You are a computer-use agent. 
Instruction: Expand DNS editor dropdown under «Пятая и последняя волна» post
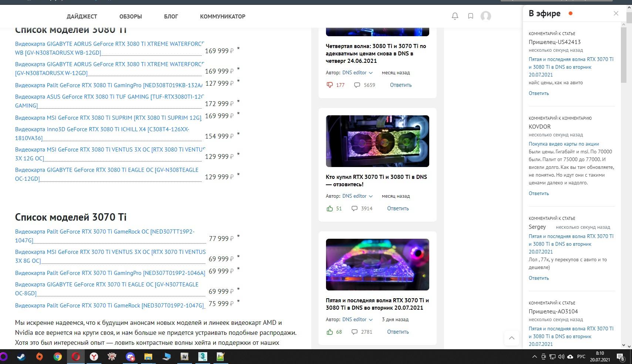tap(371, 320)
